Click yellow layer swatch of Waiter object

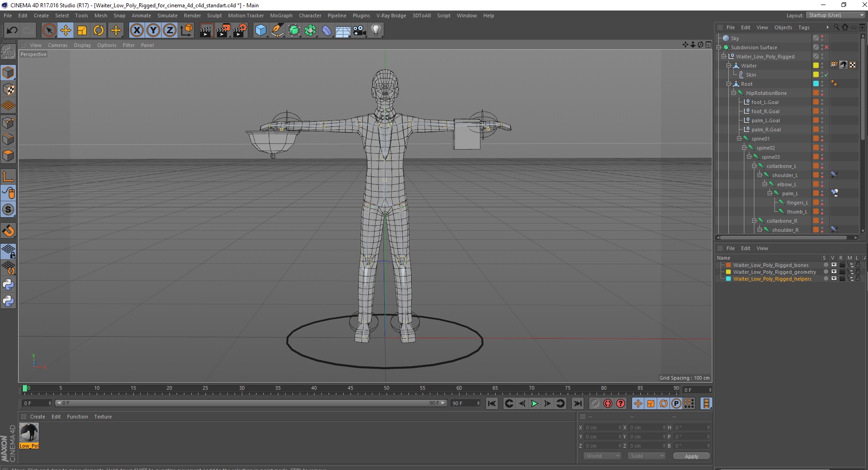pos(816,66)
